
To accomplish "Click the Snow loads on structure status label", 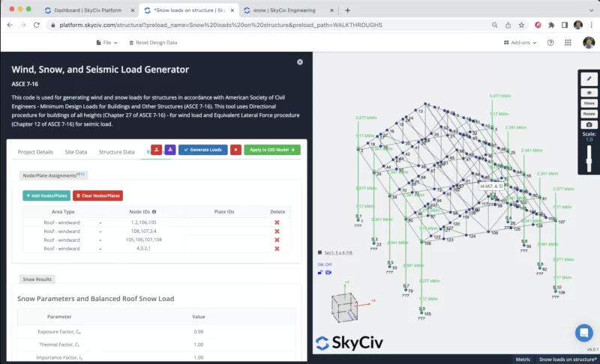I will pyautogui.click(x=568, y=360).
